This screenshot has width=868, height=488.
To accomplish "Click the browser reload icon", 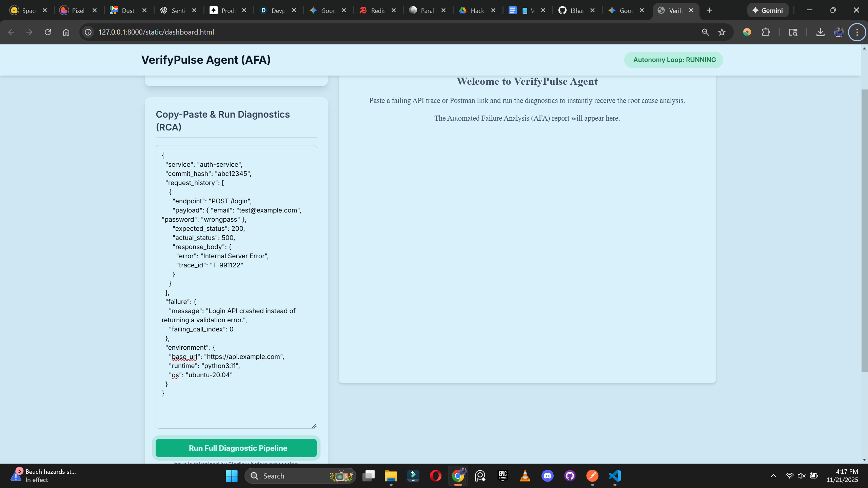I will pyautogui.click(x=48, y=32).
